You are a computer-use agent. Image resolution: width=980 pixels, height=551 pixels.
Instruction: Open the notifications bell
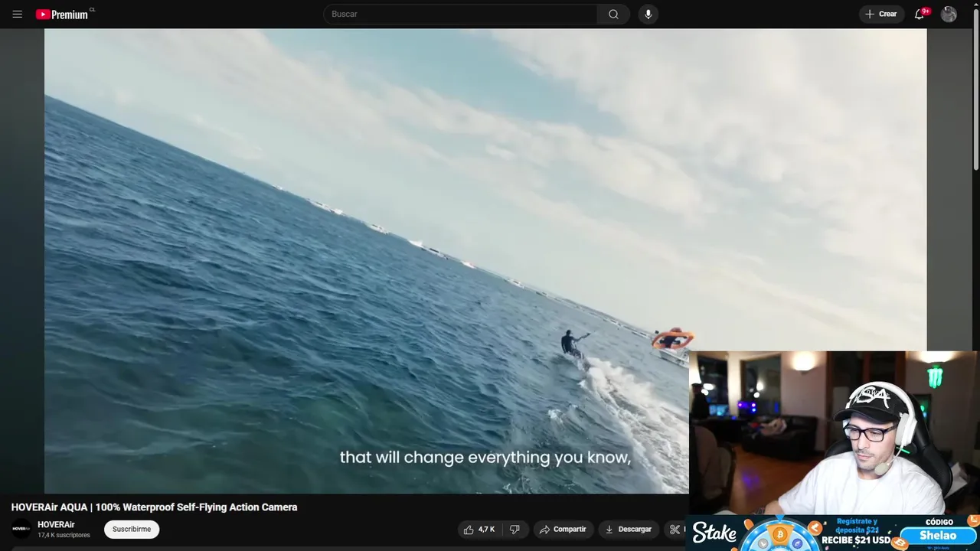coord(920,14)
